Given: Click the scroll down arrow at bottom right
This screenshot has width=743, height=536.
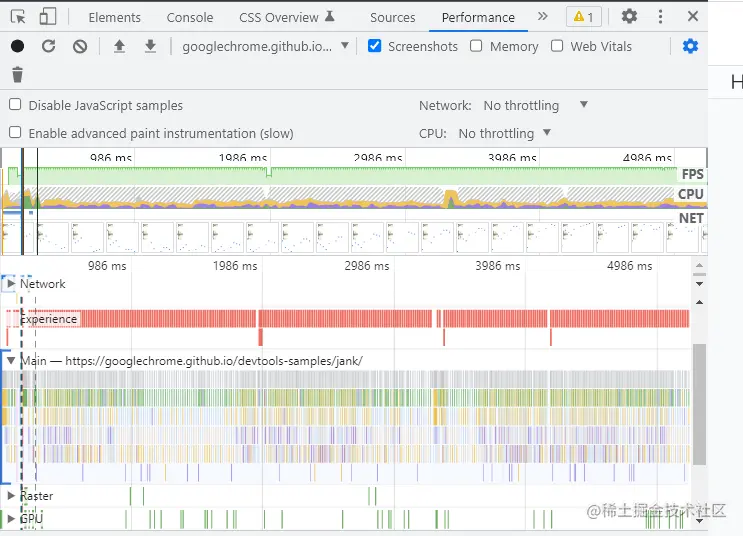Looking at the screenshot, I should [x=699, y=520].
